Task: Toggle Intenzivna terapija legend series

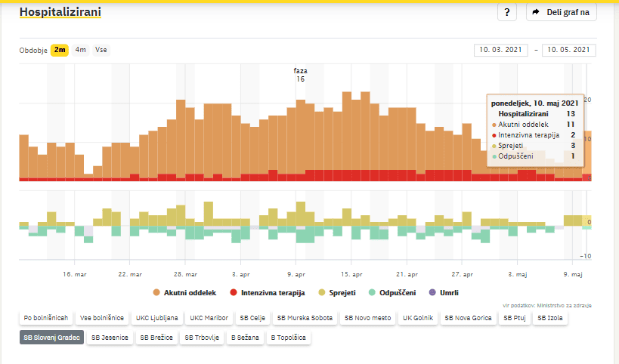Action: click(x=268, y=292)
